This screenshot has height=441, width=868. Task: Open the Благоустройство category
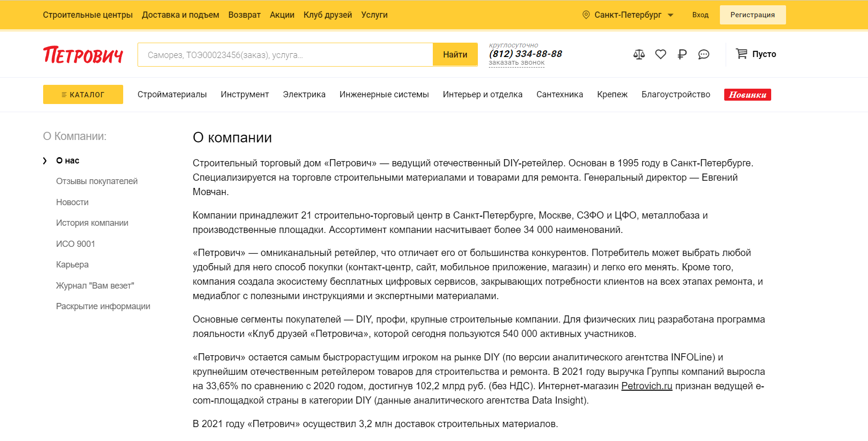676,94
